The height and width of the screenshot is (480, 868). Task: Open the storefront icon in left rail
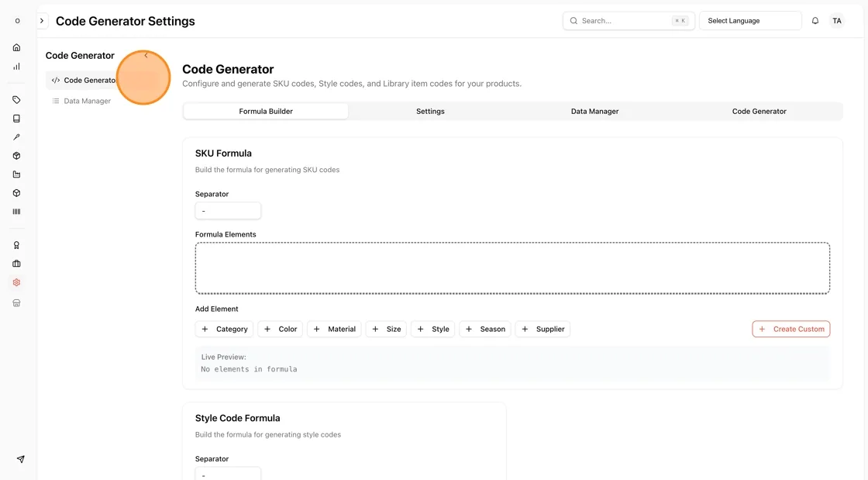[16, 303]
